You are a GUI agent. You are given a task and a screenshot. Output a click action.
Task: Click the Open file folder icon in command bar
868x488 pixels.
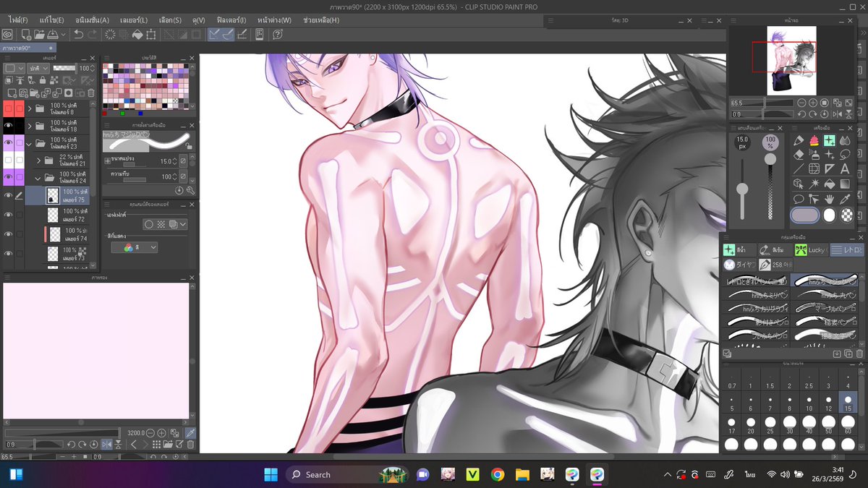coord(40,34)
